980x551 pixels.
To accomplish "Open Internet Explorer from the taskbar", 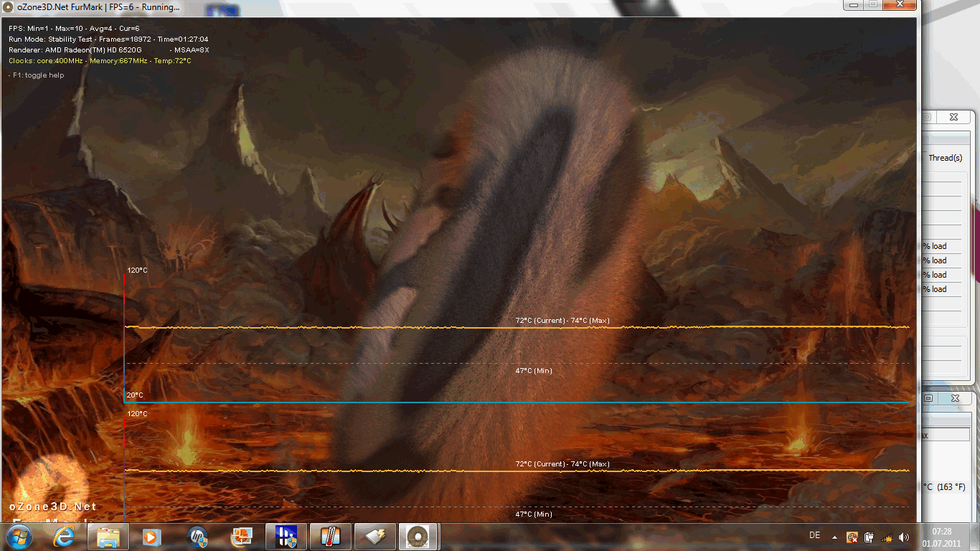I will pyautogui.click(x=65, y=537).
